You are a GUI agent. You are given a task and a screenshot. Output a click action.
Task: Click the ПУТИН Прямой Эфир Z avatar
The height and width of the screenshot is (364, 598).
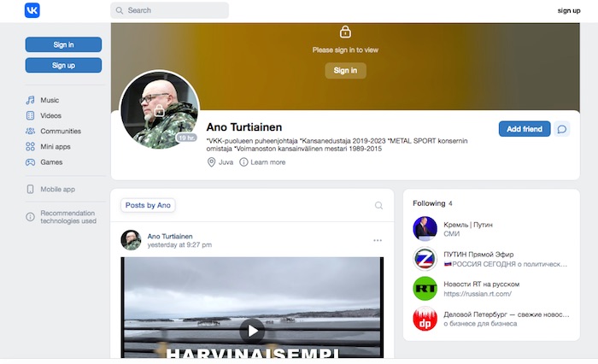[425, 259]
